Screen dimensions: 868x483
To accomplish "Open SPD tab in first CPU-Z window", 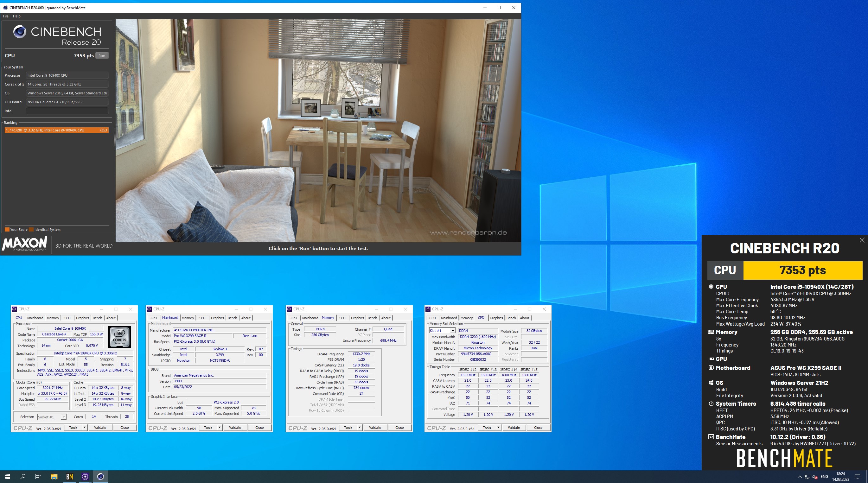I will [67, 318].
